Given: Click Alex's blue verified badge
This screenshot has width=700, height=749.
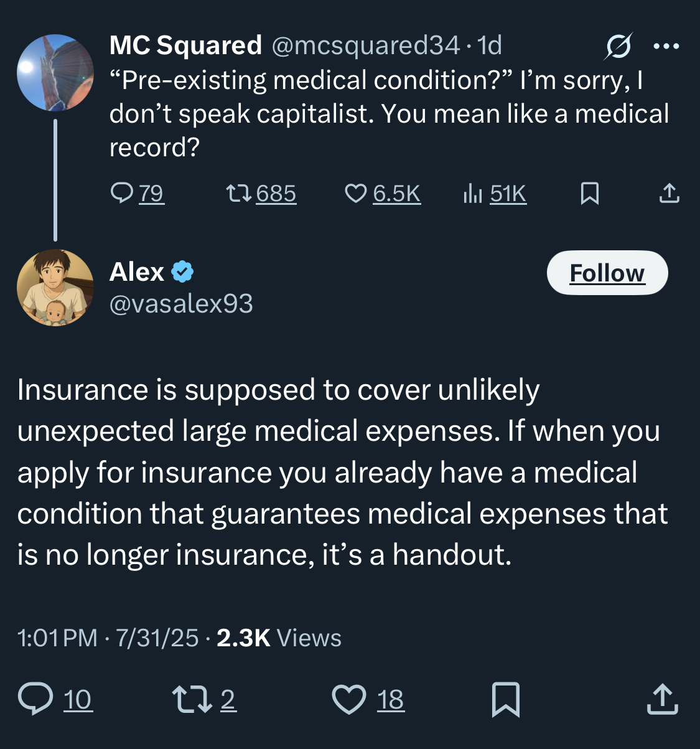Looking at the screenshot, I should (x=182, y=271).
